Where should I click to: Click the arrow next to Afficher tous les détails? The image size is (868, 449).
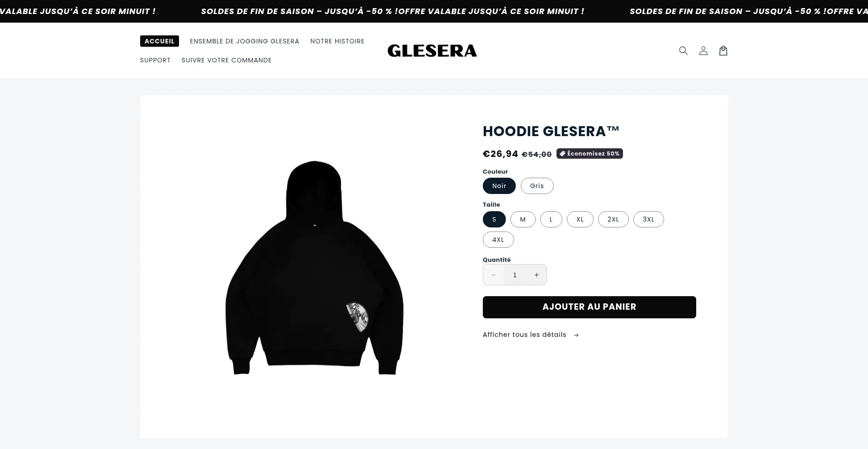pyautogui.click(x=576, y=335)
